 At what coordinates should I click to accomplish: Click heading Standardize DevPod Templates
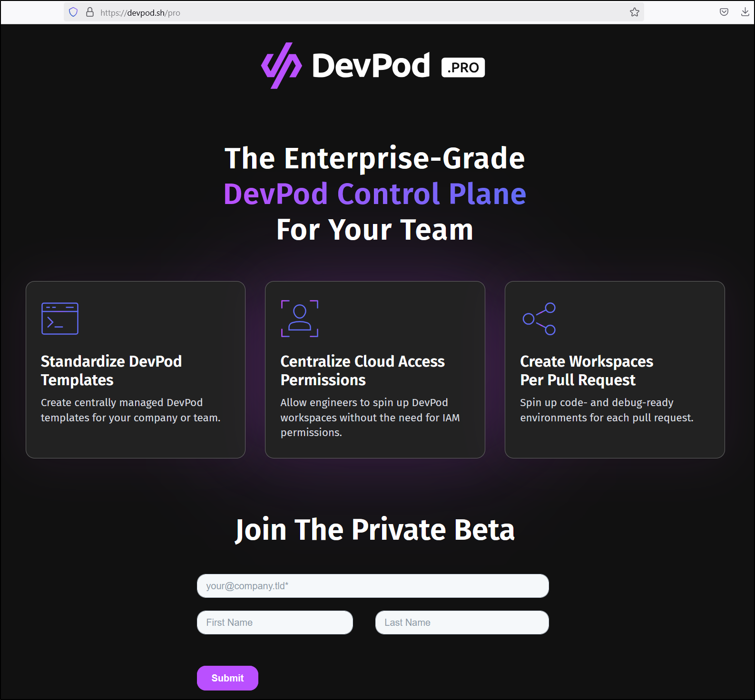tap(111, 370)
